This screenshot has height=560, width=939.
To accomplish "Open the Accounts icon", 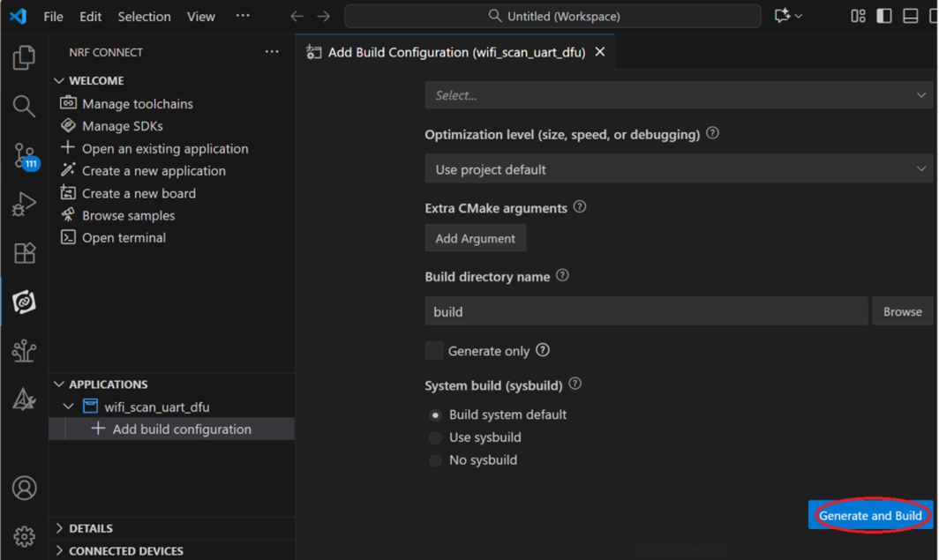I will point(24,488).
